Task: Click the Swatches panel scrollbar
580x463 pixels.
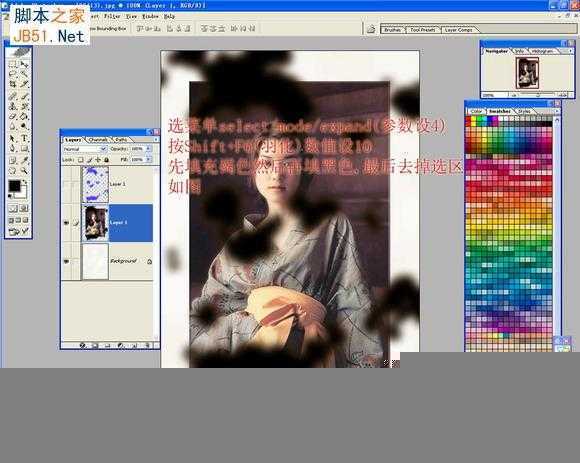Action: point(557,227)
